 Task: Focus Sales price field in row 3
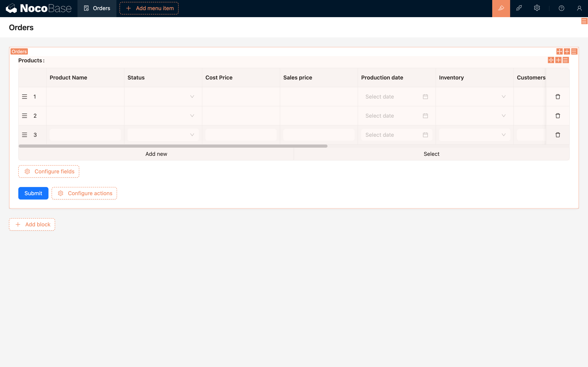pyautogui.click(x=319, y=135)
